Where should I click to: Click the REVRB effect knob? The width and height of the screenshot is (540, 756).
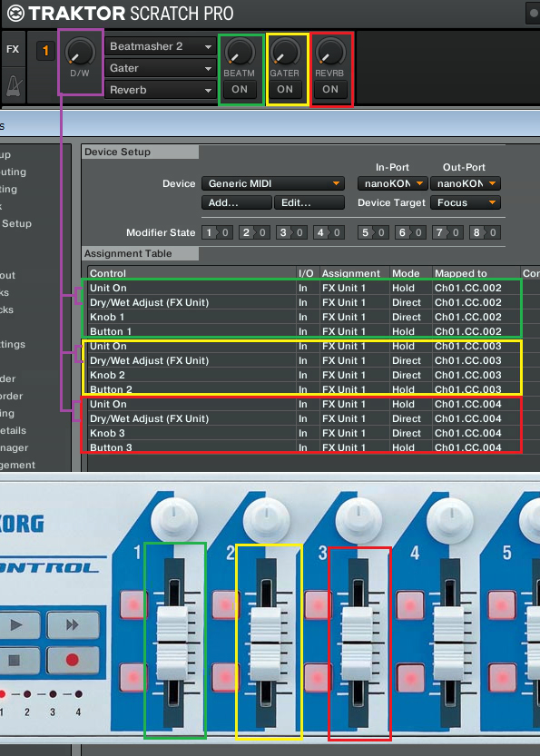[x=330, y=52]
